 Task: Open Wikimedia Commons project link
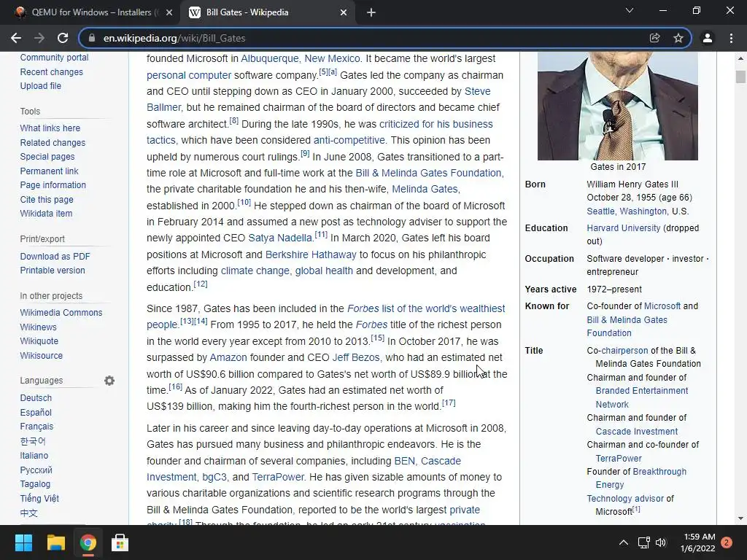[61, 313]
